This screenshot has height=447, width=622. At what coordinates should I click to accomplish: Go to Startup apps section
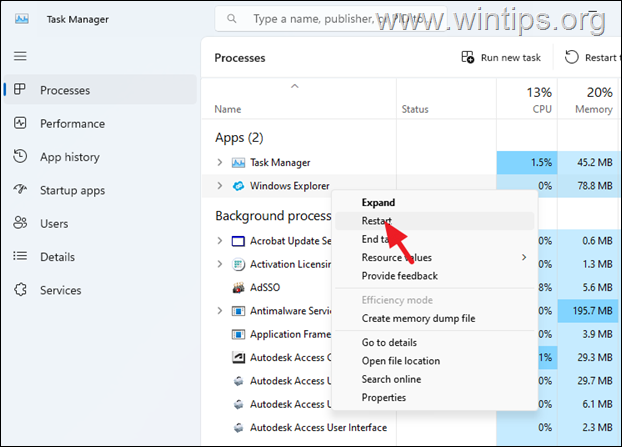point(100,190)
